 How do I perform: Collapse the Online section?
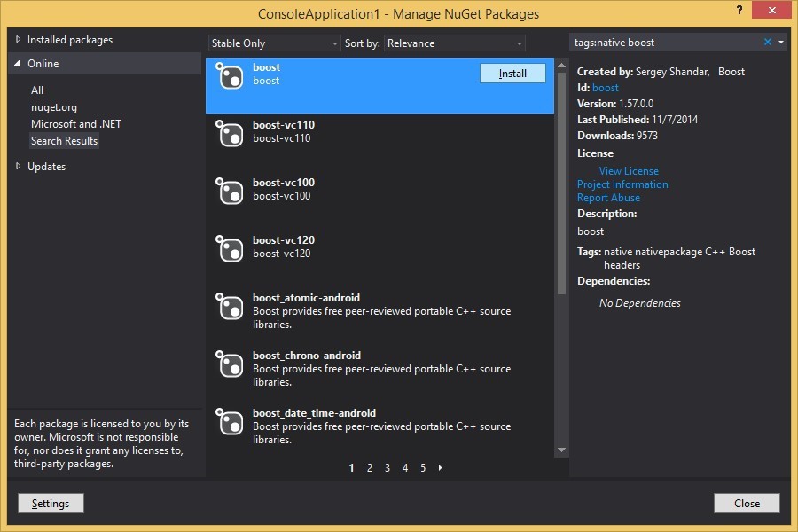click(18, 64)
